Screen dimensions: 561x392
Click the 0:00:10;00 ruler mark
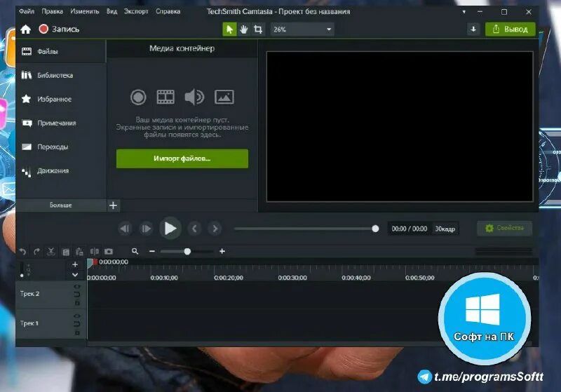[164, 278]
